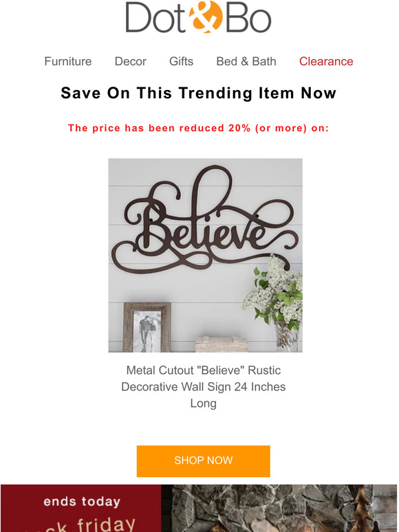Go to the Gifts section
Screen dimensions: 399x532
182,61
